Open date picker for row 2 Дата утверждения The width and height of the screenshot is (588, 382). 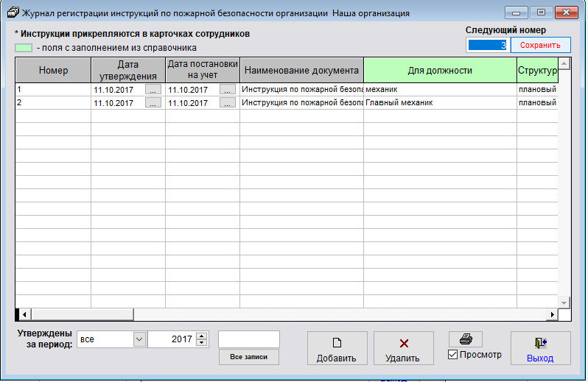coord(153,102)
